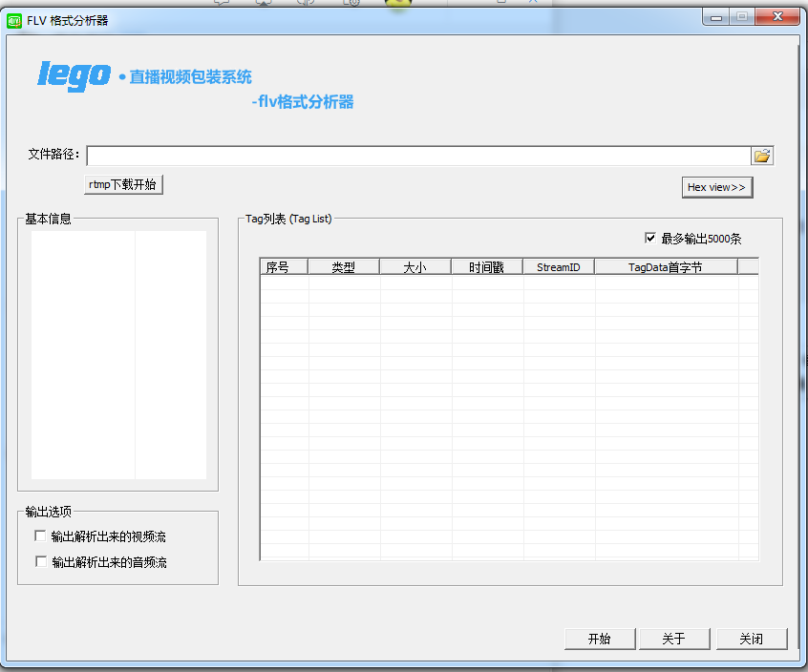
Task: Enable 输出解析出来的音频流 output option
Action: 41,562
